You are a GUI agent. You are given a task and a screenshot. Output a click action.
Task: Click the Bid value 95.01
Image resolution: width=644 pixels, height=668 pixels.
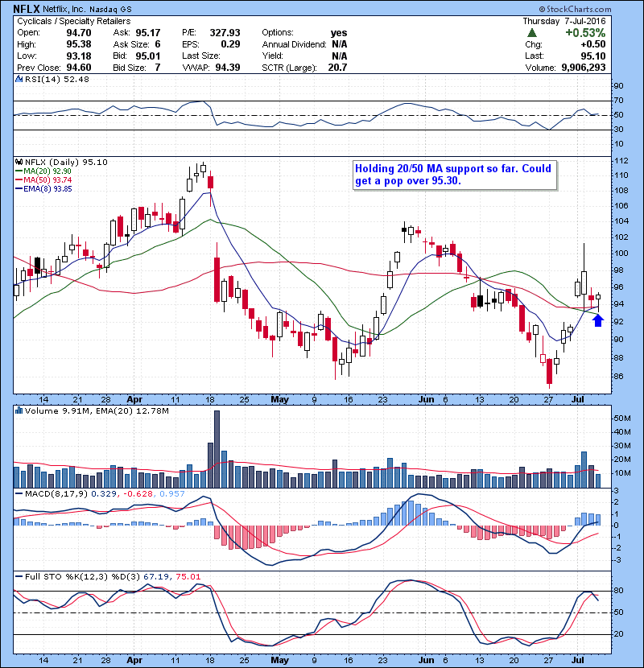(148, 56)
